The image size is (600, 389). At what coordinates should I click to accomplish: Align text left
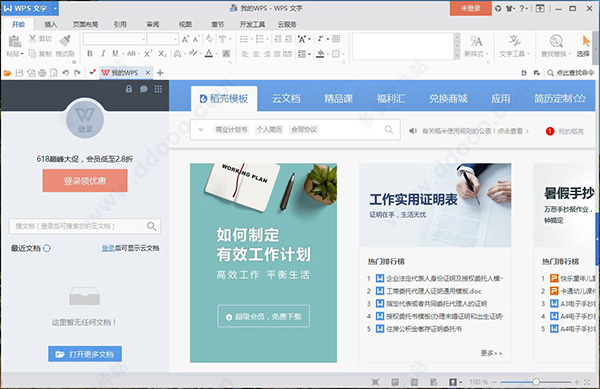(x=245, y=54)
